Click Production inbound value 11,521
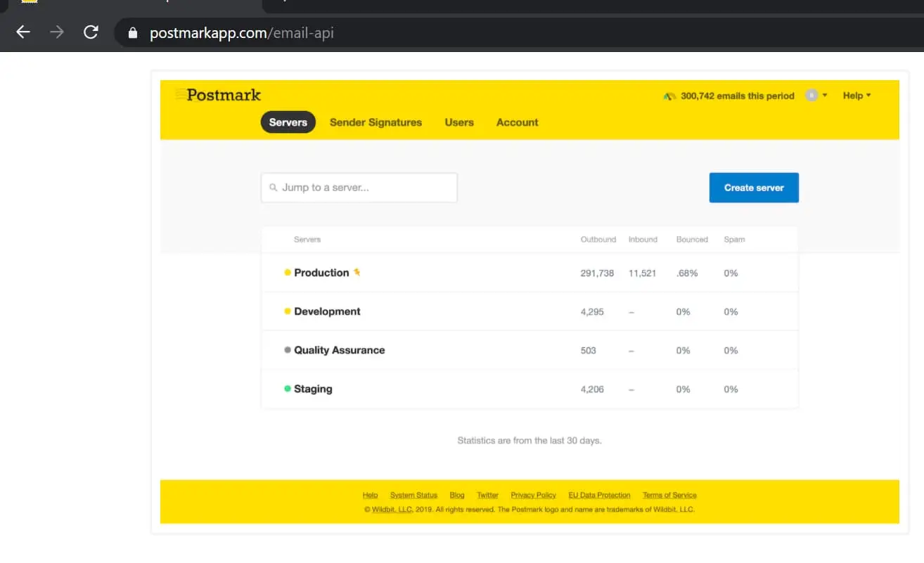 642,273
